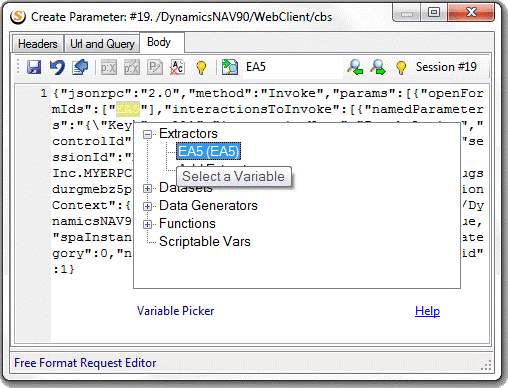Click the document magnifier icon beside EA5 field
Image resolution: width=508 pixels, height=388 pixels.
pos(230,67)
